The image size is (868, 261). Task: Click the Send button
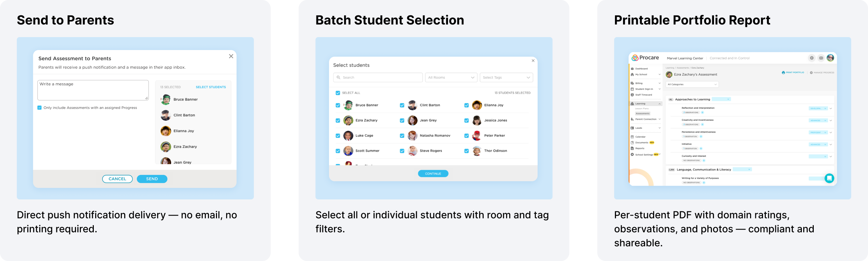tap(152, 179)
